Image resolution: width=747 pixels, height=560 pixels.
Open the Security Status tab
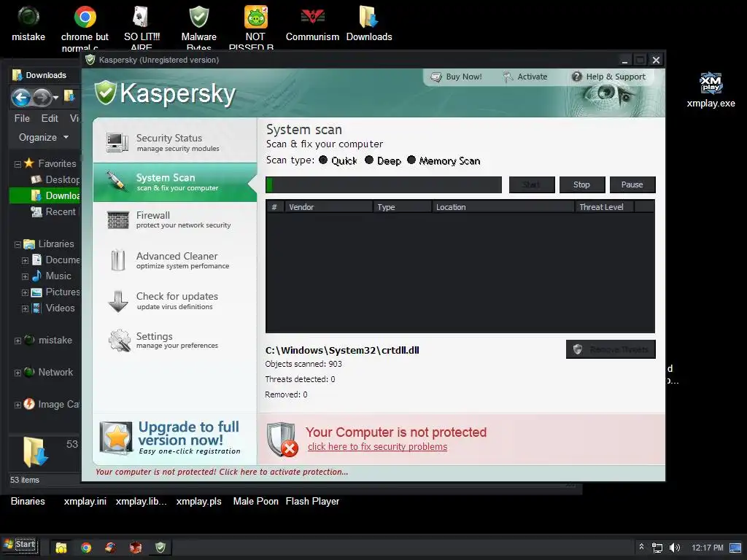(x=175, y=142)
